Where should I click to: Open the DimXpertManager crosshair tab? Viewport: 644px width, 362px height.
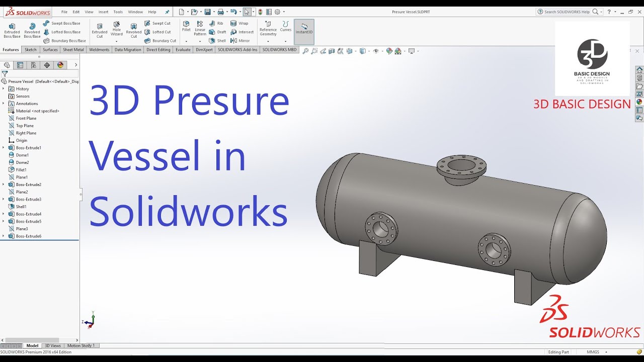point(47,65)
